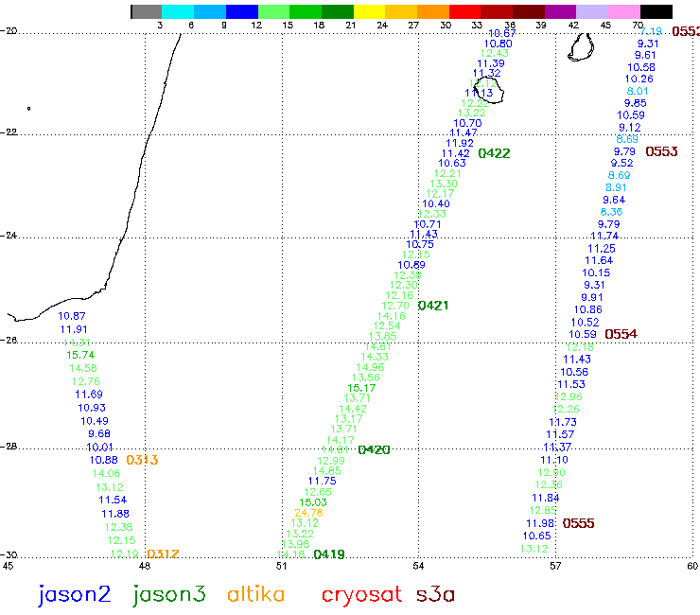The height and width of the screenshot is (615, 700).
Task: Select track label 0420
Action: pos(374,449)
